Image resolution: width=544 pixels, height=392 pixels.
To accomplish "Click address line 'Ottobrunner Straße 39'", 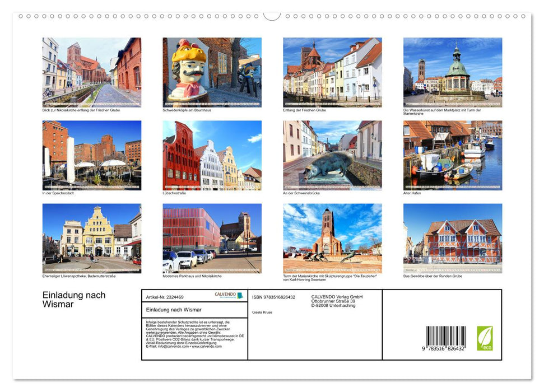I will point(333,301).
